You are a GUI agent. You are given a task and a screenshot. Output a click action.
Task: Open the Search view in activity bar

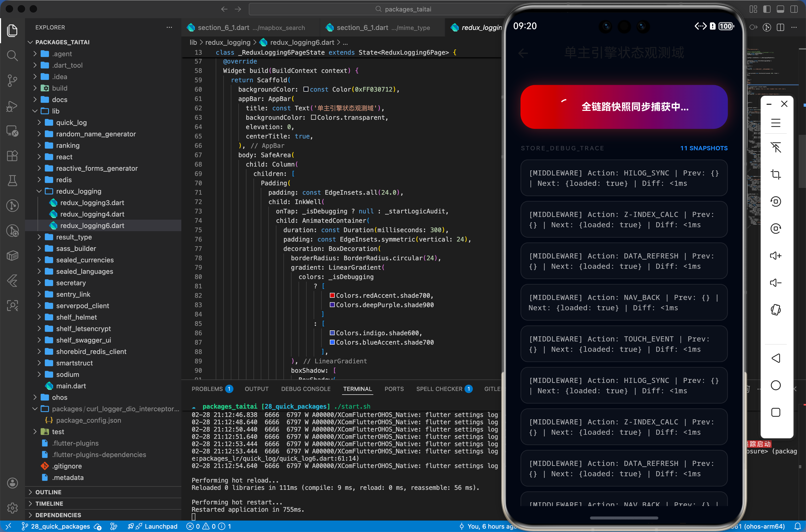[x=12, y=55]
